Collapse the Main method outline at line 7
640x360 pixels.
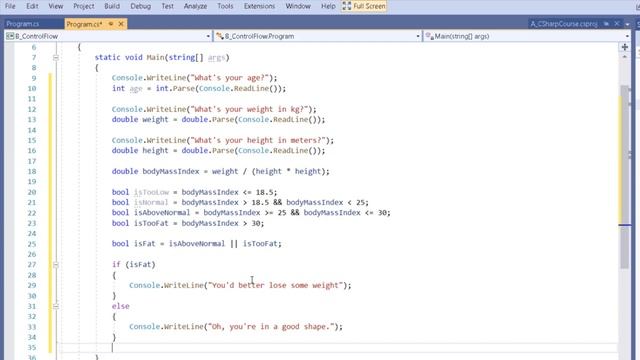coord(56,58)
